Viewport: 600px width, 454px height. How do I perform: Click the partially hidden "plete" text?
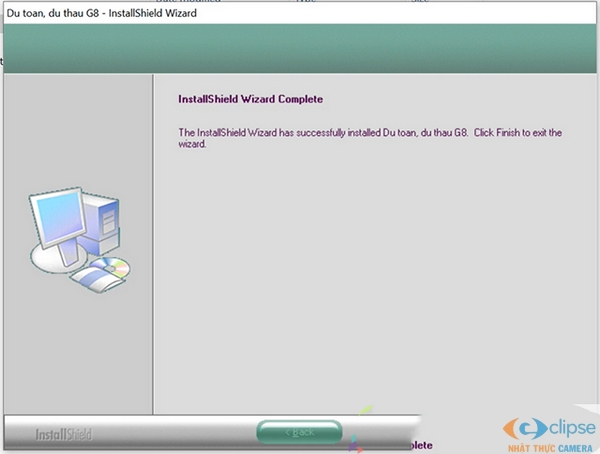point(418,445)
